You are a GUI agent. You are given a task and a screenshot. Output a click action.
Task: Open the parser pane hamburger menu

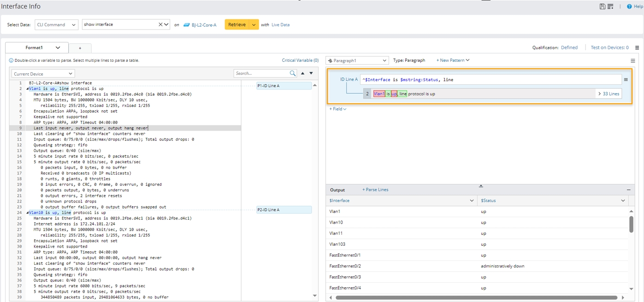coord(633,60)
